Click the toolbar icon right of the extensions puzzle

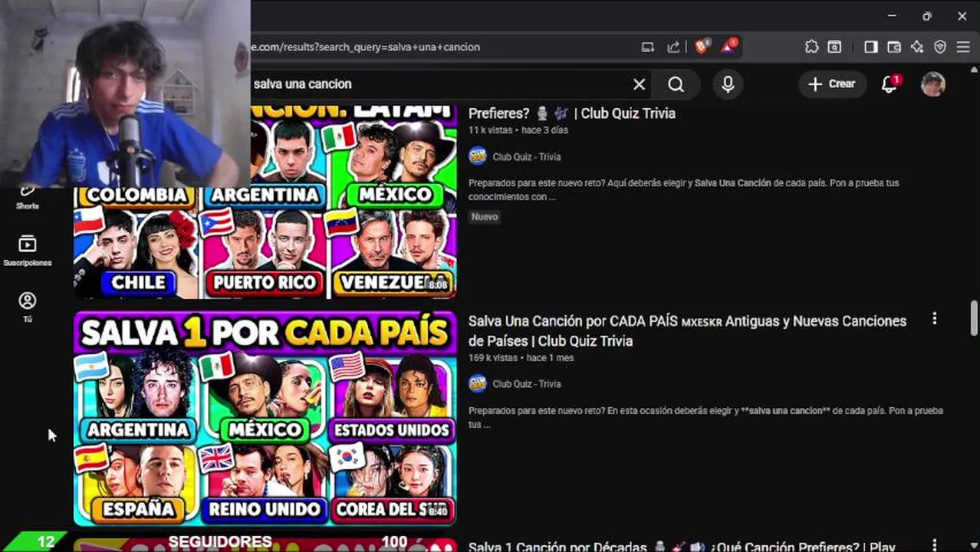(836, 47)
